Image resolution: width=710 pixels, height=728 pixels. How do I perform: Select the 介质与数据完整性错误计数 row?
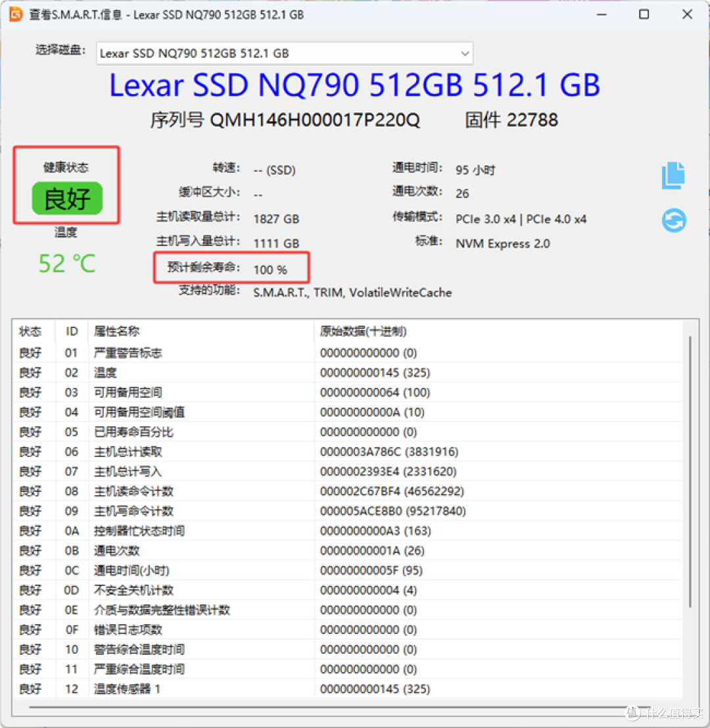click(x=347, y=610)
